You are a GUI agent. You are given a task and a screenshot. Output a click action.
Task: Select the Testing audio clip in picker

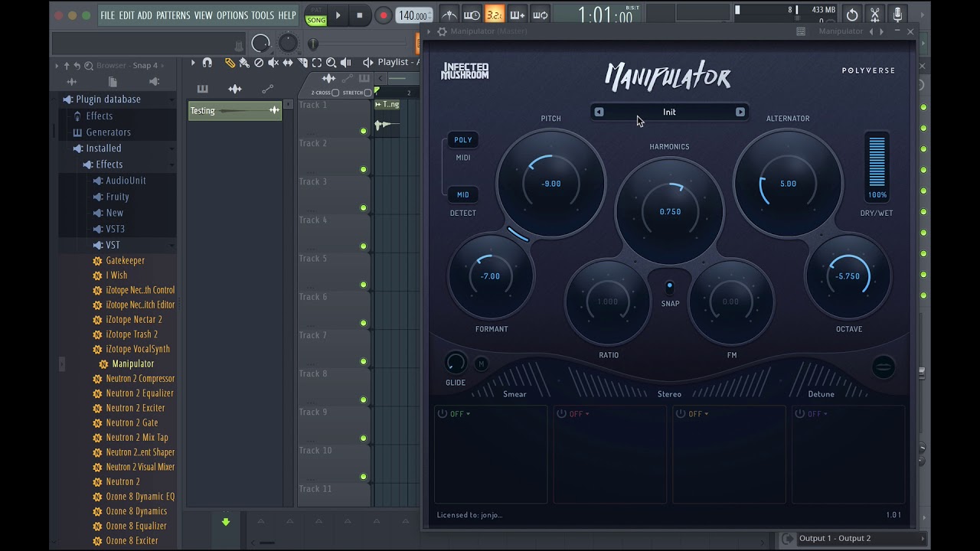click(x=235, y=111)
